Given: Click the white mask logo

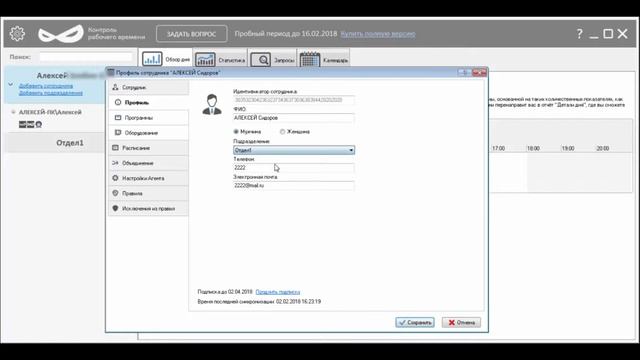Looking at the screenshot, I should tap(61, 34).
